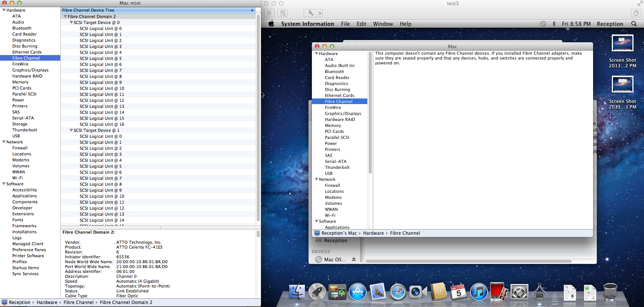Click the snapshot icon in test3 toolbar
The width and height of the screenshot is (644, 307).
(283, 13)
